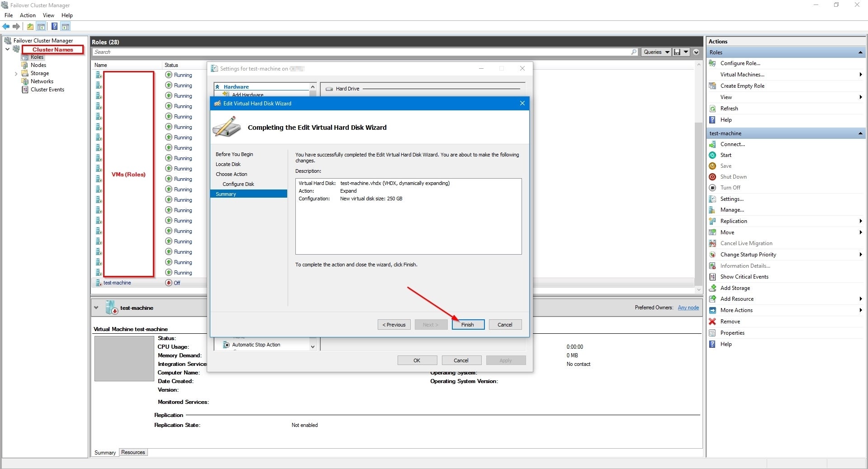This screenshot has width=868, height=469.
Task: Click the Remove red X icon
Action: [x=712, y=322]
